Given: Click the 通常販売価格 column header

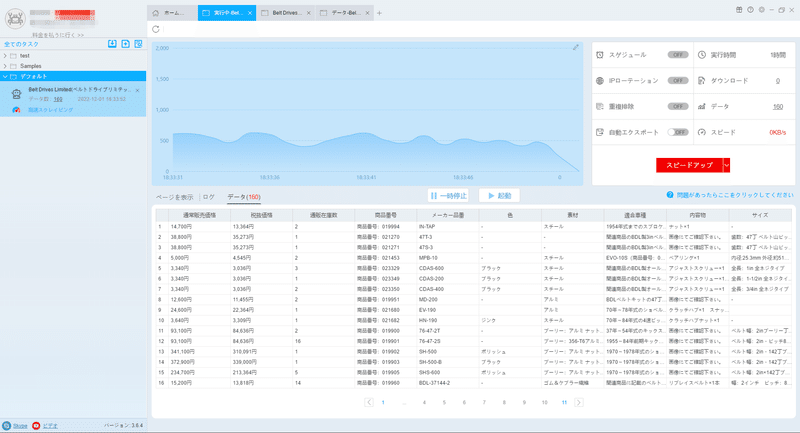Looking at the screenshot, I should coord(199,215).
